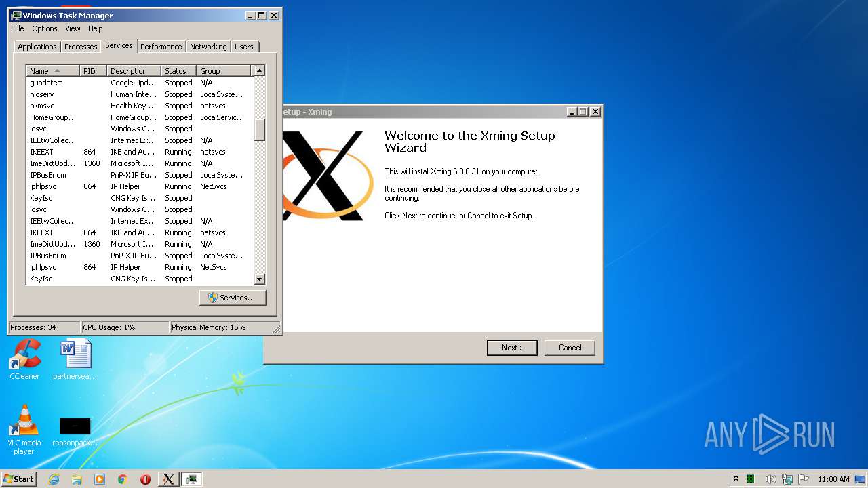Select the hkmsvc service row
The height and width of the screenshot is (488, 868).
(x=140, y=106)
